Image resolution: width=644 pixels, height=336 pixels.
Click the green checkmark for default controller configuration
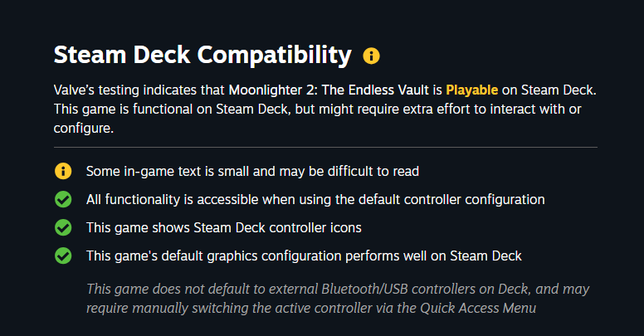(63, 199)
